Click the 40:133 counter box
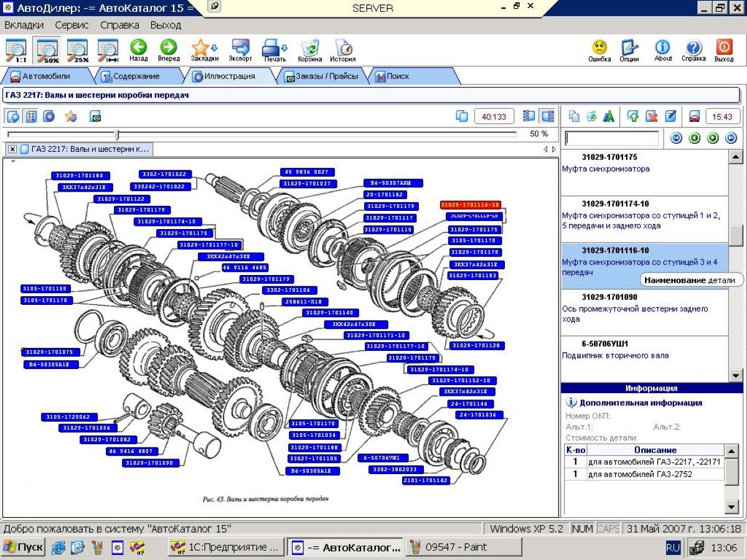Image resolution: width=747 pixels, height=560 pixels. [x=494, y=116]
